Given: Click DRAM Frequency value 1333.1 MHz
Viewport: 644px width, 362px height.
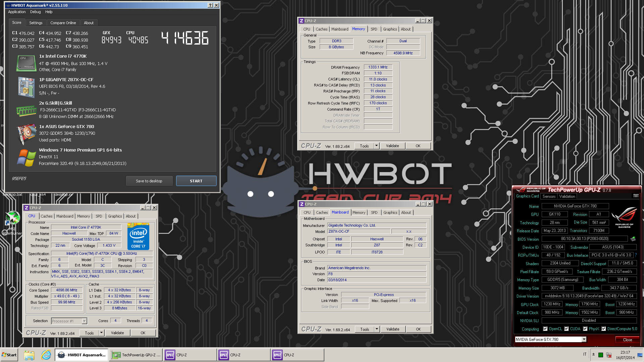Looking at the screenshot, I should point(378,67).
